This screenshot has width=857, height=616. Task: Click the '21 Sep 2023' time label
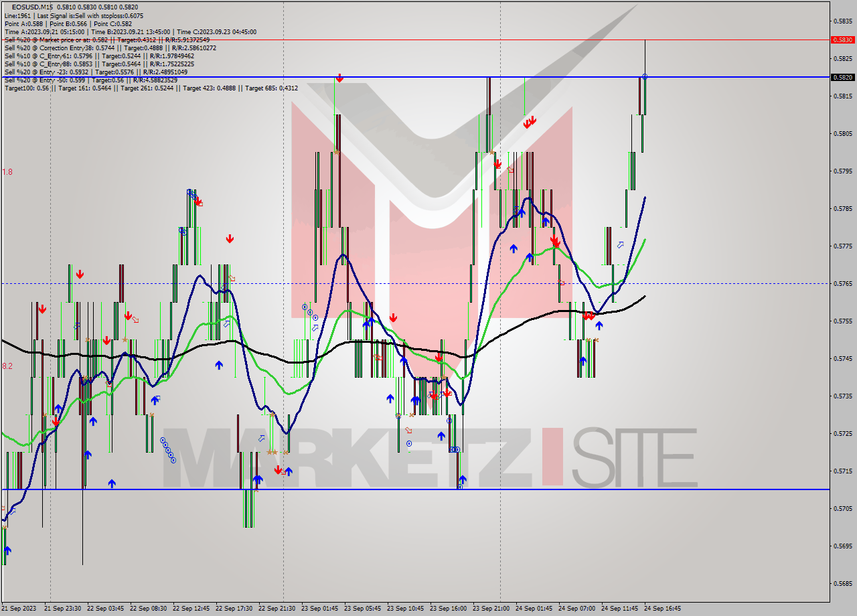coord(19,609)
